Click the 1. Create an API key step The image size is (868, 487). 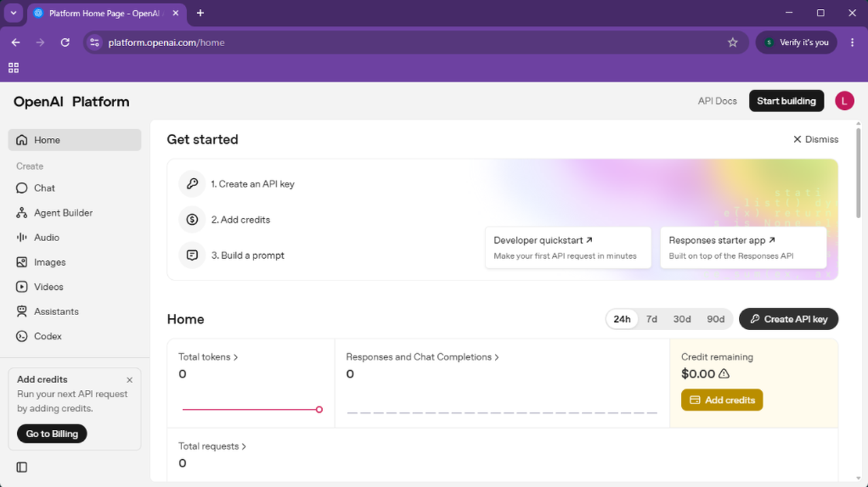tap(237, 184)
